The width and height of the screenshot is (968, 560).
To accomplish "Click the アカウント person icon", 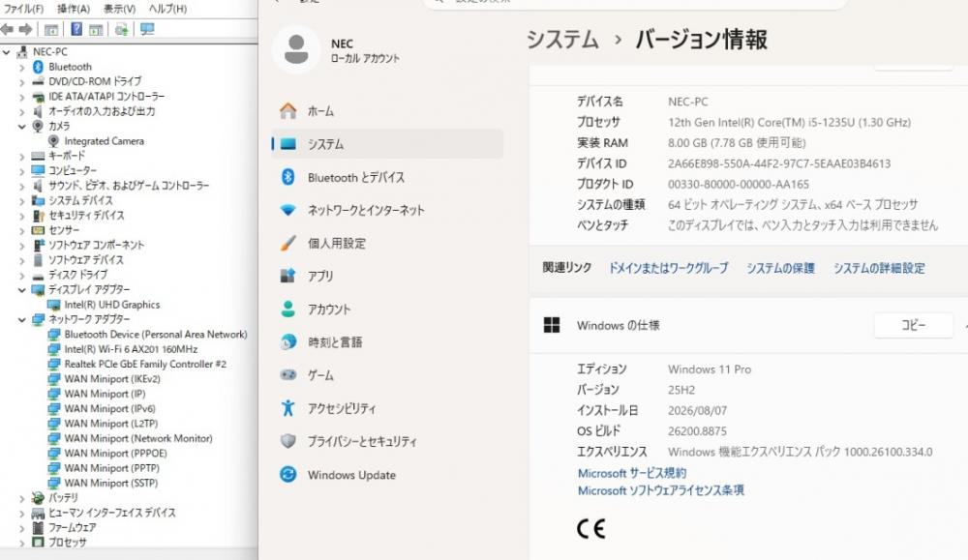I will (287, 309).
